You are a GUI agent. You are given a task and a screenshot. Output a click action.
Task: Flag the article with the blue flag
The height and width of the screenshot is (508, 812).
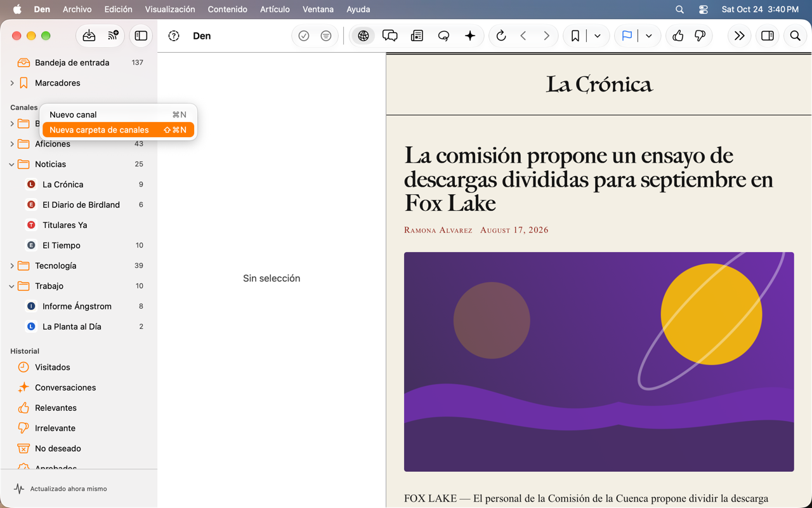click(x=627, y=36)
